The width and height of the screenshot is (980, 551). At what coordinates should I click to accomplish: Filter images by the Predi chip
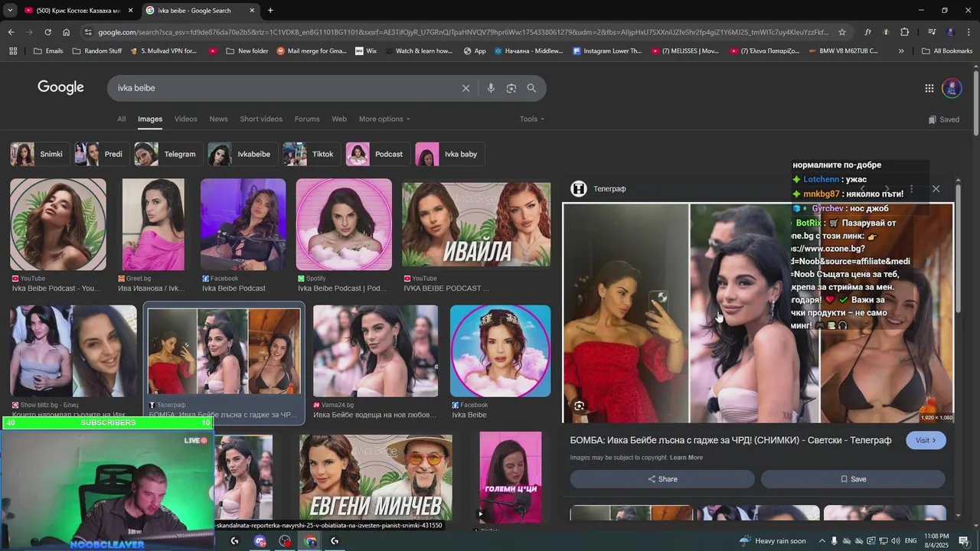pyautogui.click(x=102, y=154)
